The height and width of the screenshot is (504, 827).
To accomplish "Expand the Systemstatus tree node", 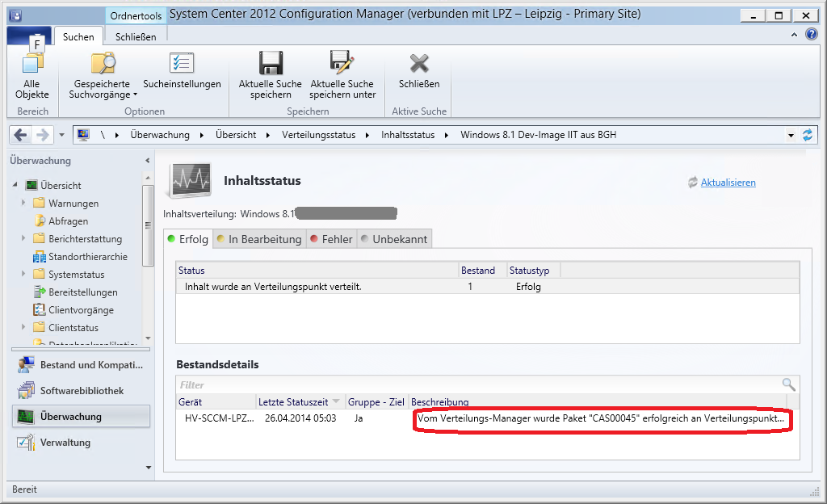I will pos(23,274).
